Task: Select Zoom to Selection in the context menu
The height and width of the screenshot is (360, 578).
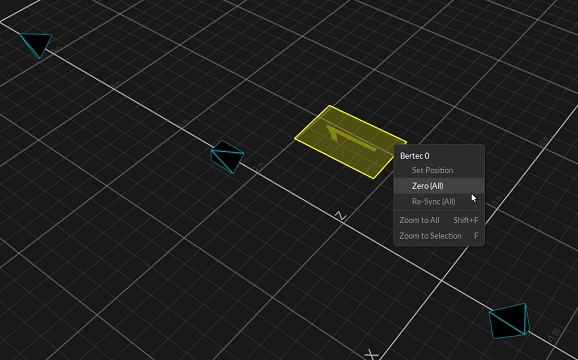Action: tap(439, 236)
